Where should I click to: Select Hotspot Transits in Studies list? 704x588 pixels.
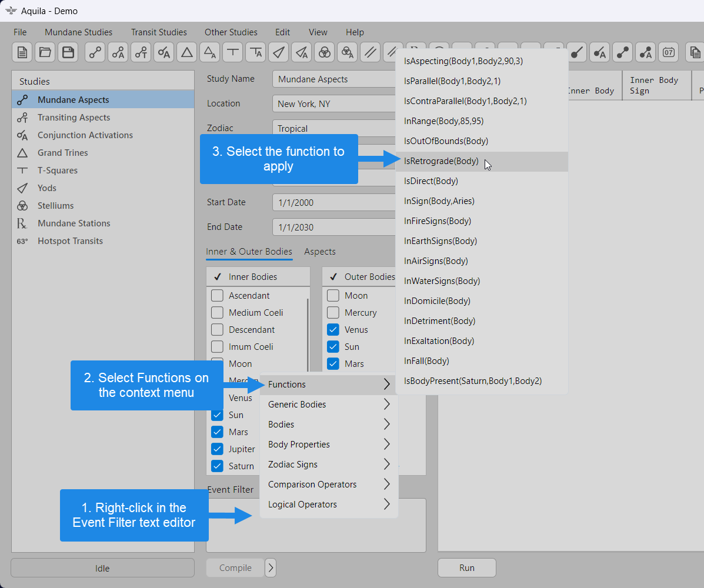[70, 241]
